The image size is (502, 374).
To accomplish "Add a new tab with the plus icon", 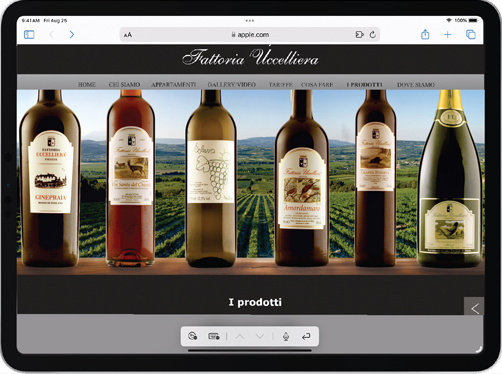I will 448,34.
